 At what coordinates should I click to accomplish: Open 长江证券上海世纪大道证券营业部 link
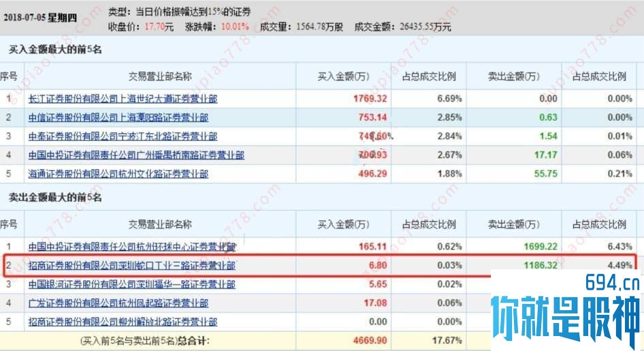(123, 99)
